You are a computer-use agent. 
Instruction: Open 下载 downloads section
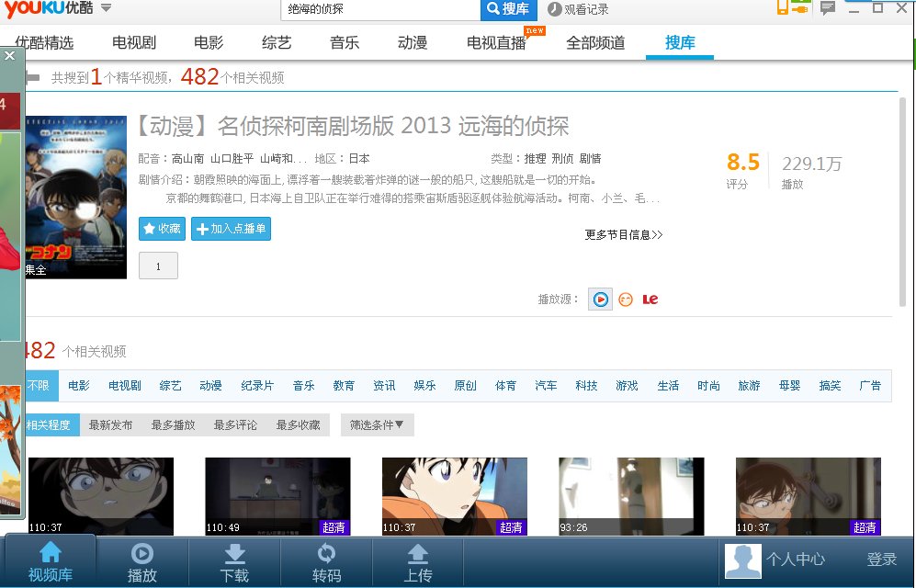[234, 561]
